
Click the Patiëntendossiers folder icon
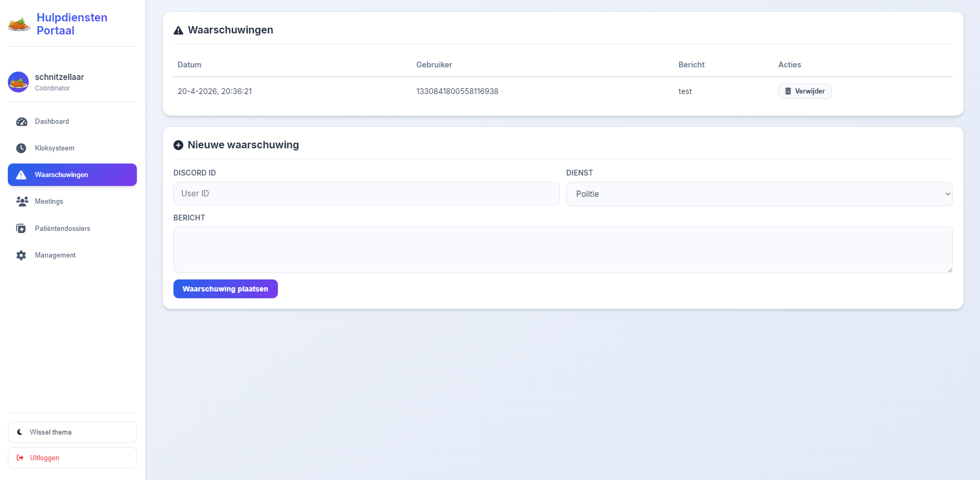[x=21, y=229]
